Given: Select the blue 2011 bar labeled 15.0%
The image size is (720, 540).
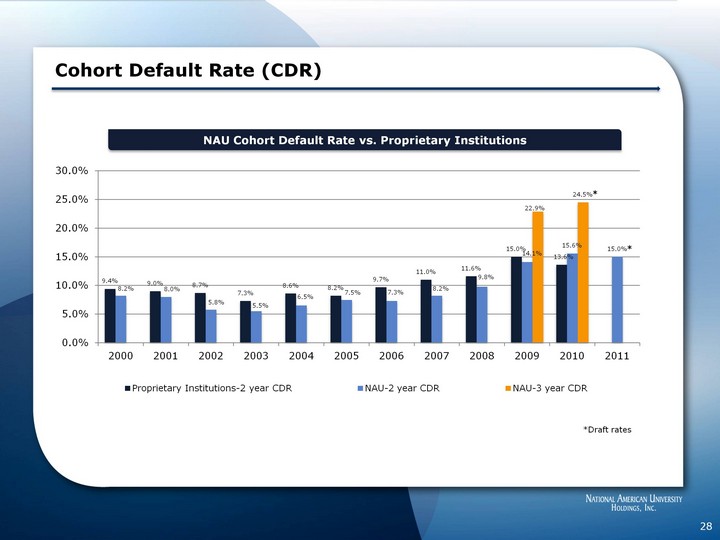Looking at the screenshot, I should coord(618,300).
